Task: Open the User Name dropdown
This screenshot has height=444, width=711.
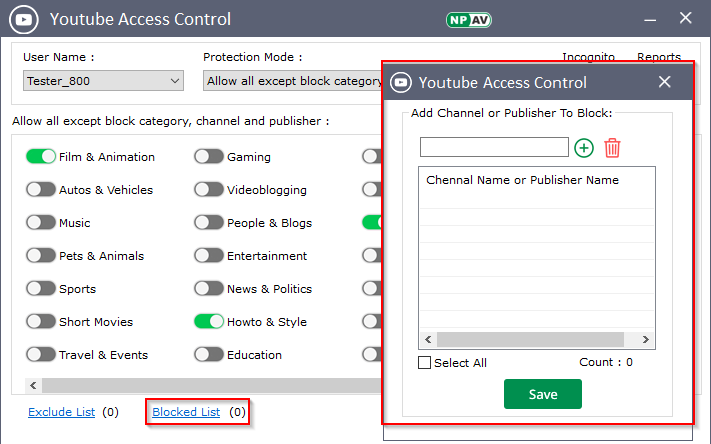Action: (x=103, y=81)
